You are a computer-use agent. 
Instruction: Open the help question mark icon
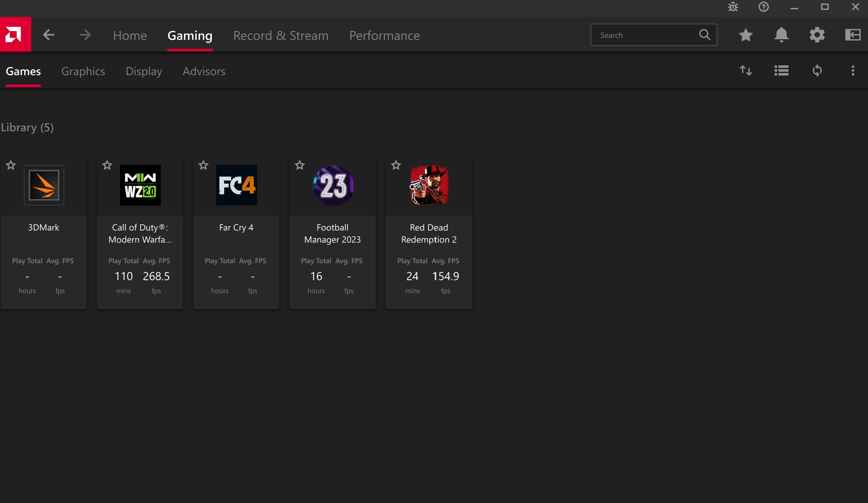click(x=763, y=7)
